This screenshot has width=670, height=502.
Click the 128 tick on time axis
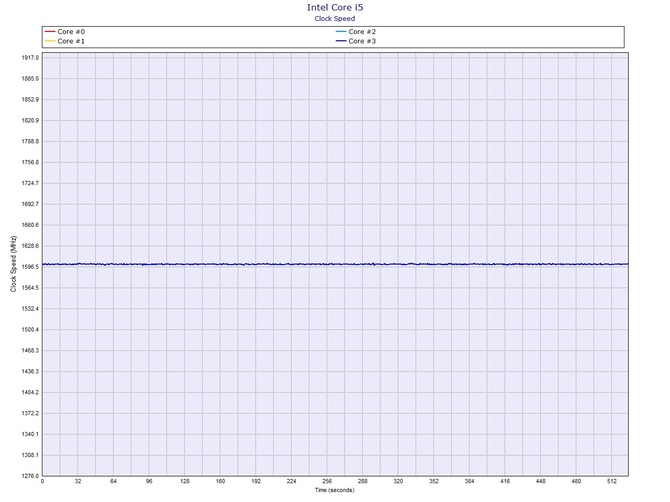pyautogui.click(x=185, y=481)
